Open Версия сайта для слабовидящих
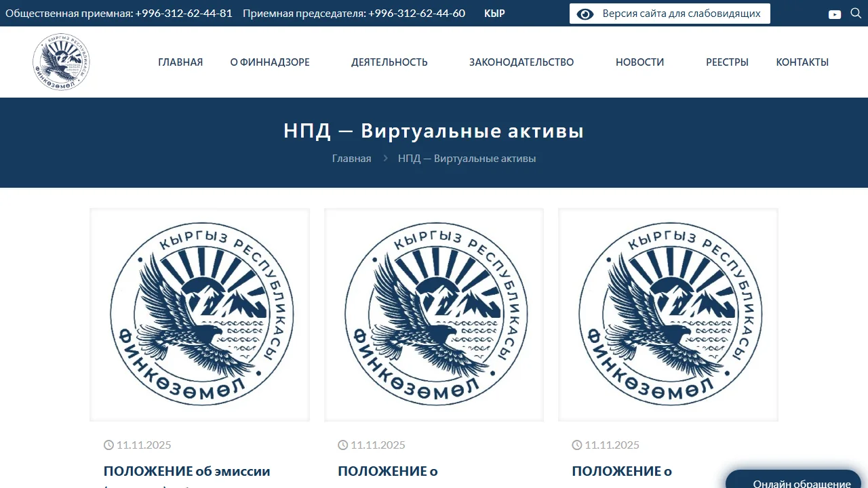 coord(670,14)
